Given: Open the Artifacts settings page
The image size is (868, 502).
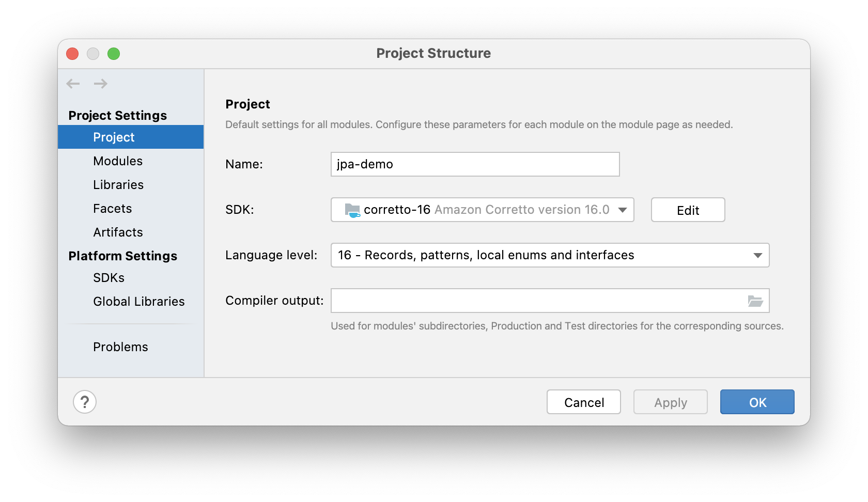Looking at the screenshot, I should coord(118,232).
